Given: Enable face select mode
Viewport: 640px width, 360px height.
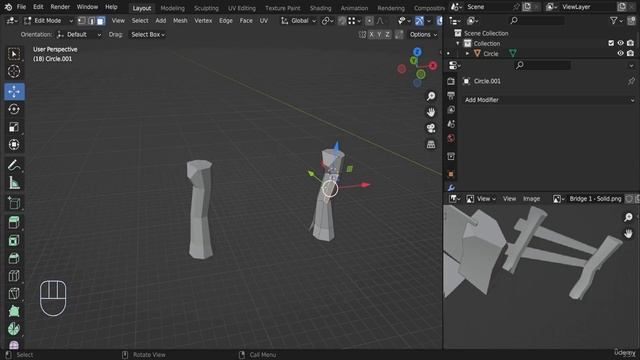Looking at the screenshot, I should pos(101,20).
